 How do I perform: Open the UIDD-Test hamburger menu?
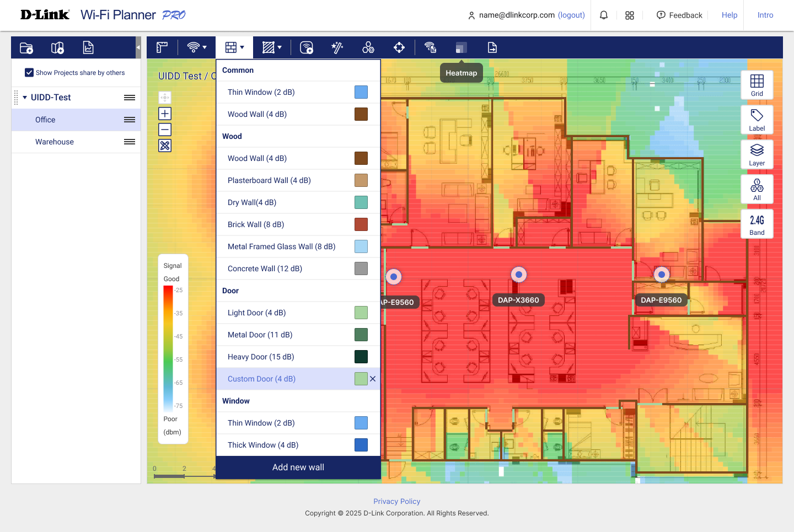130,98
